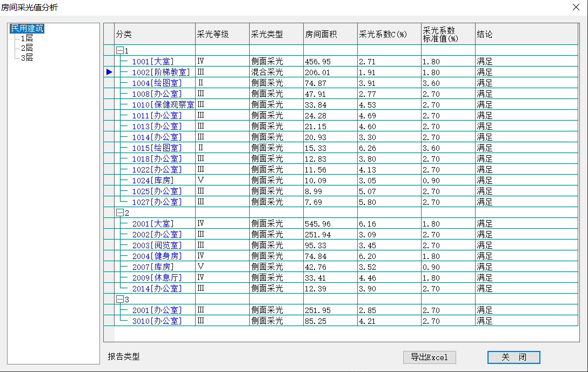Open room link 1027[办公室]

click(x=157, y=203)
